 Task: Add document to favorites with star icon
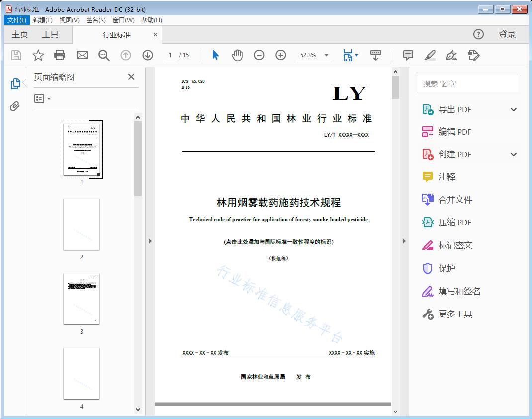(x=38, y=55)
